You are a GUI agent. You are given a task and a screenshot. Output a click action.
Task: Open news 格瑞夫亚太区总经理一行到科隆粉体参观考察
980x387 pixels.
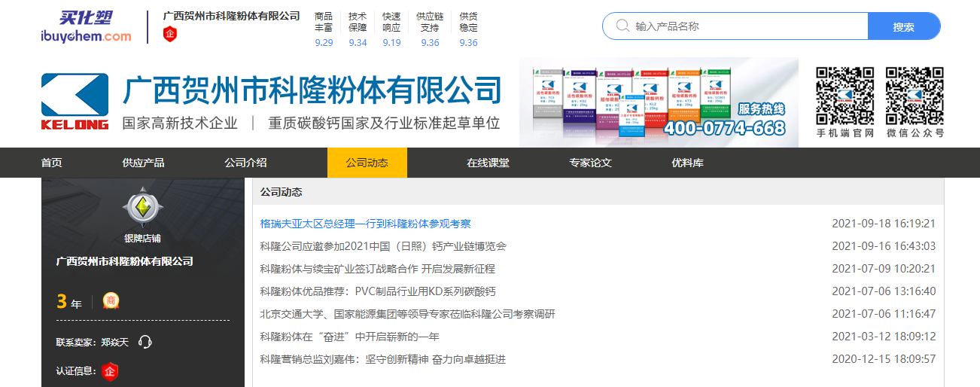(x=366, y=224)
